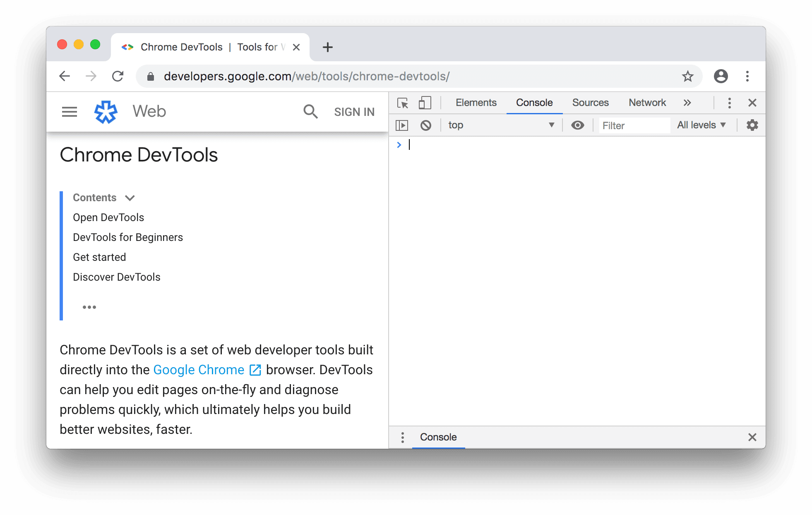The height and width of the screenshot is (515, 812).
Task: Expand the All levels log filter dropdown
Action: (x=702, y=124)
